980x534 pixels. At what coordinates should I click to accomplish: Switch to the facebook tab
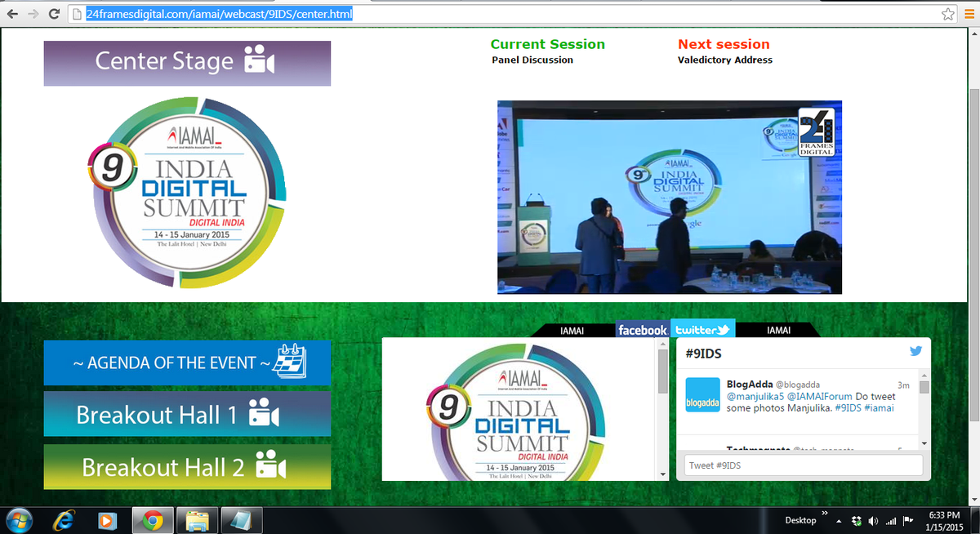point(643,330)
